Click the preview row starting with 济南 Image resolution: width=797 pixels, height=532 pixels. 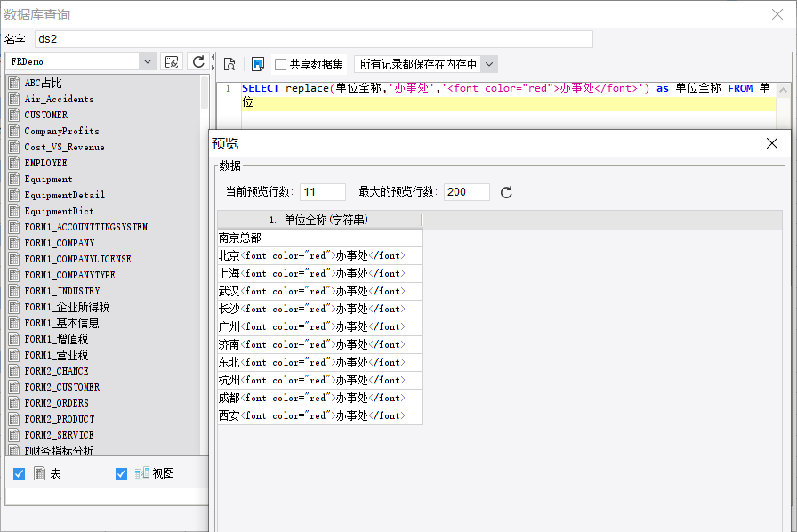319,344
